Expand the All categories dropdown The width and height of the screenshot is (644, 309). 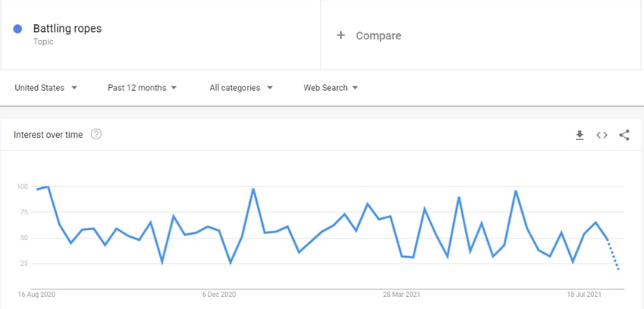click(241, 88)
